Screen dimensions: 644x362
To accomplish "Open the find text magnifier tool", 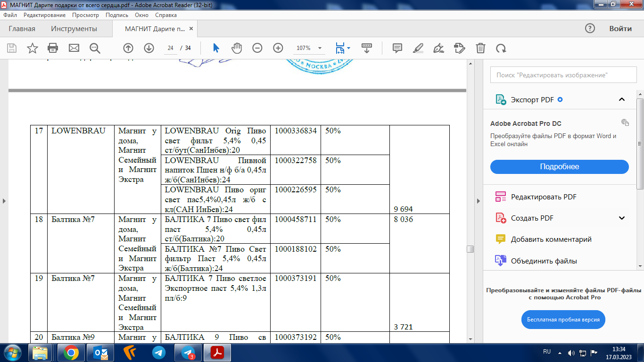I will [x=95, y=48].
